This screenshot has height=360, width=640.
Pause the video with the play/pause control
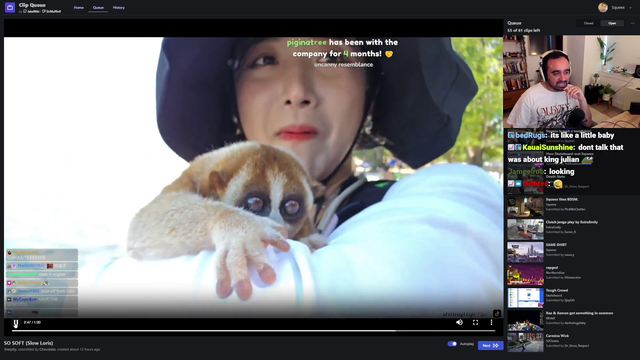[16, 323]
